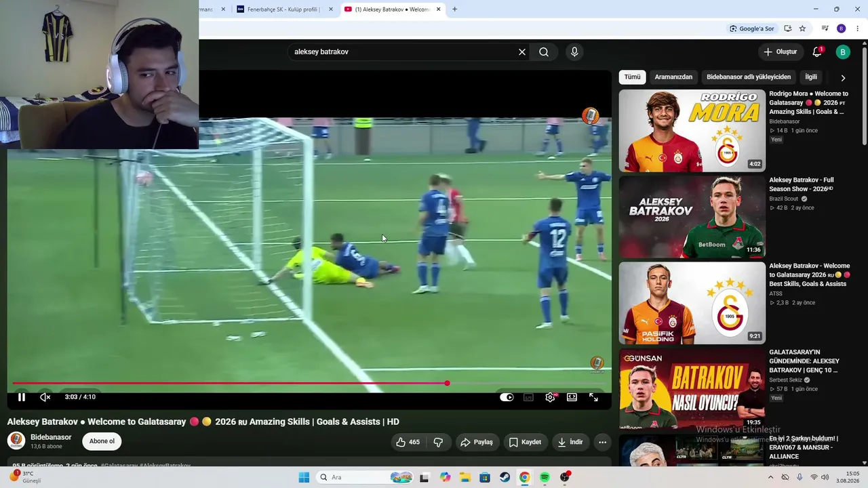Open Chrome media controls icon
Screen dimensions: 868x488
[x=825, y=28]
